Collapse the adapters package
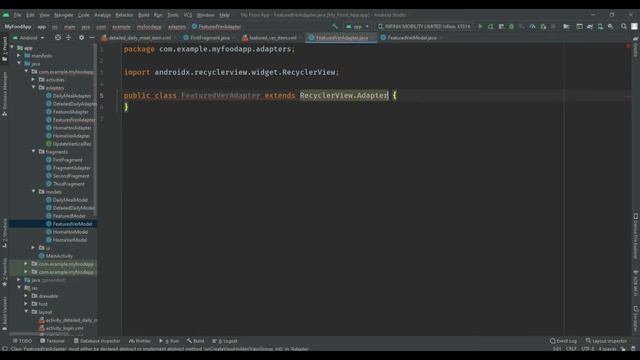Image resolution: width=640 pixels, height=360 pixels. click(34, 87)
